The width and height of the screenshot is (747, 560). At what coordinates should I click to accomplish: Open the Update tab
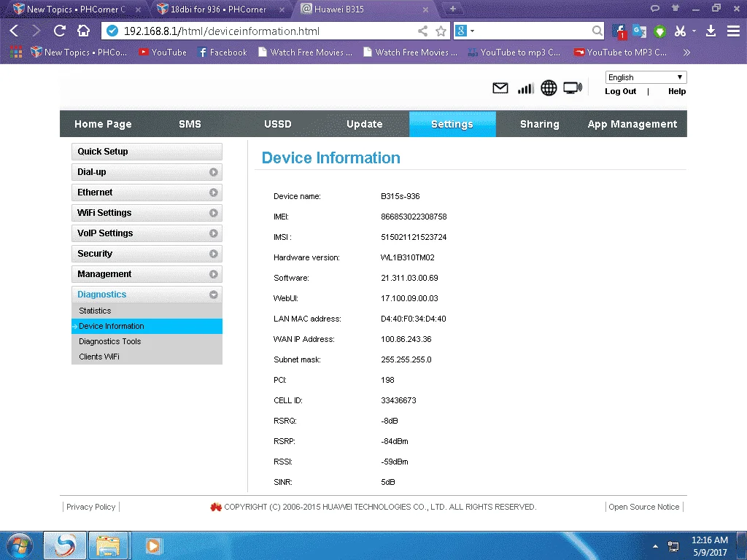[x=365, y=124]
